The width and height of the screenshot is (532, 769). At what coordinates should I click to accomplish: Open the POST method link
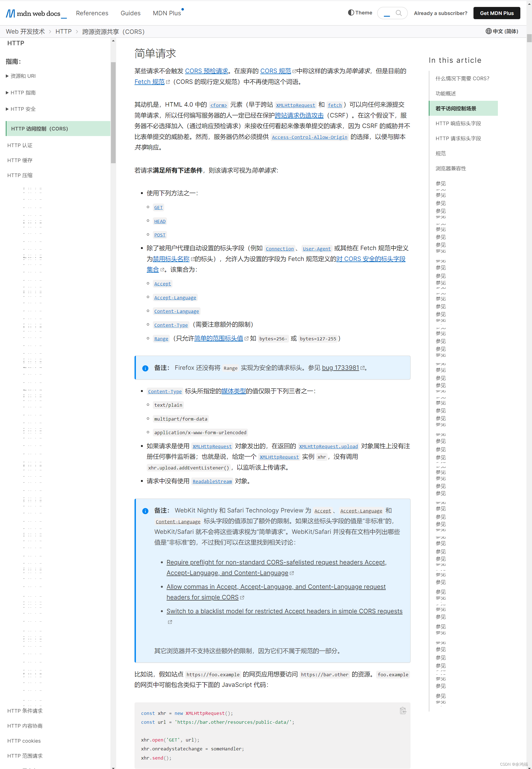[160, 235]
